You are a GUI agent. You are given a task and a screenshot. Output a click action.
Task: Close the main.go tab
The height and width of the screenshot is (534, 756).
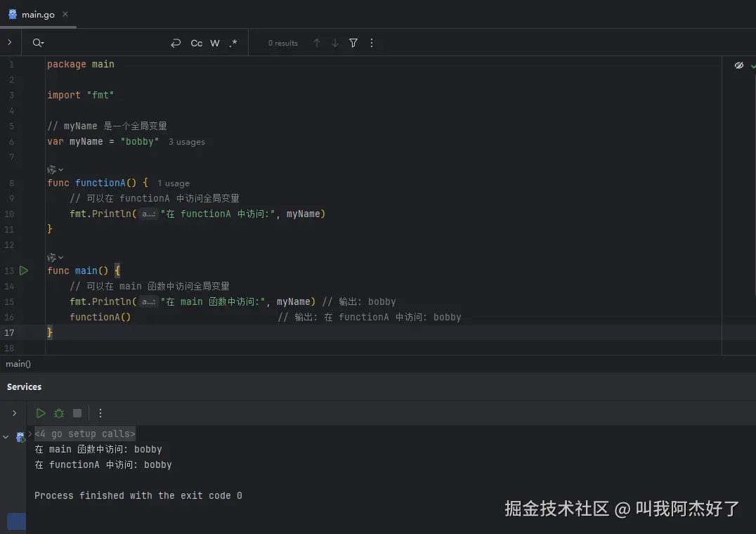pos(65,15)
